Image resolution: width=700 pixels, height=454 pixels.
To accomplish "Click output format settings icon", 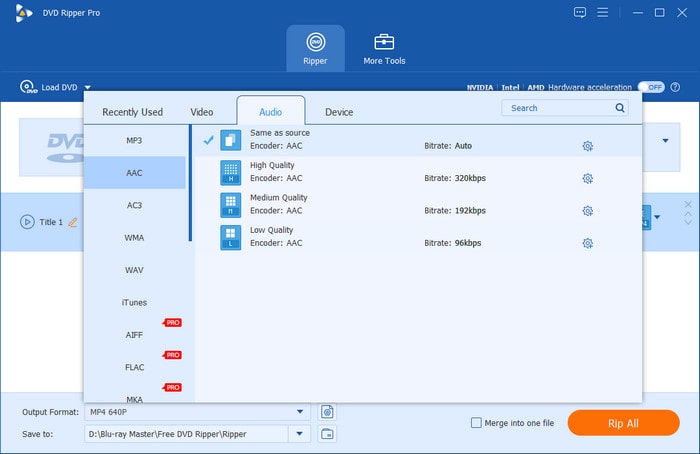I will 327,412.
